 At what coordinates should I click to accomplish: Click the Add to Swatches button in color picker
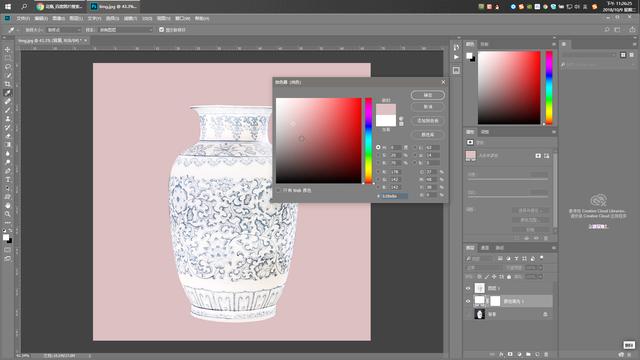coord(427,120)
